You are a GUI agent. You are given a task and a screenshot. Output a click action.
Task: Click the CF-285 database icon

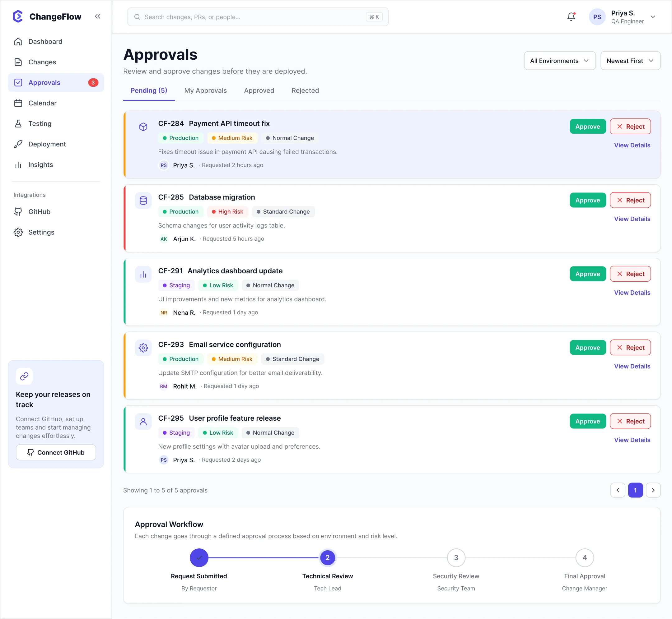pos(143,201)
